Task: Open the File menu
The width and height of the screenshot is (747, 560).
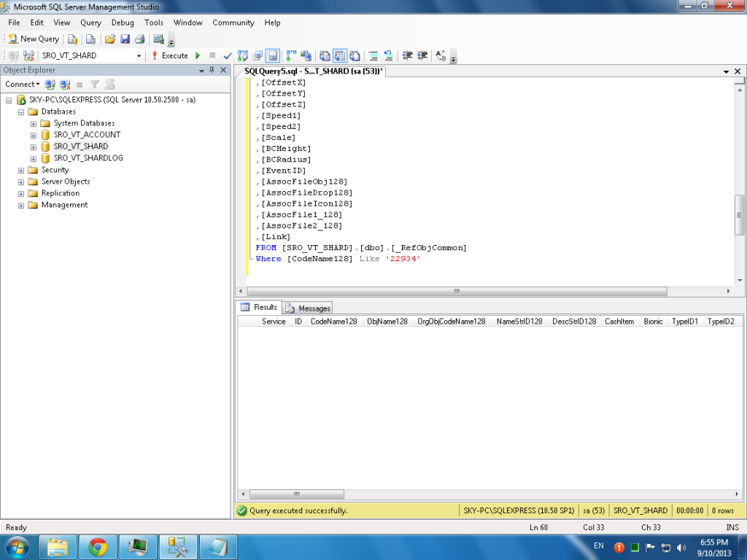Action: coord(14,23)
